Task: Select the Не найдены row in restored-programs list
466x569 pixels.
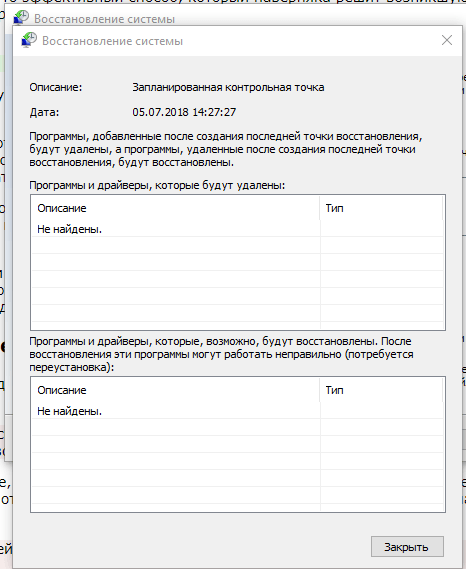Action: [237, 411]
